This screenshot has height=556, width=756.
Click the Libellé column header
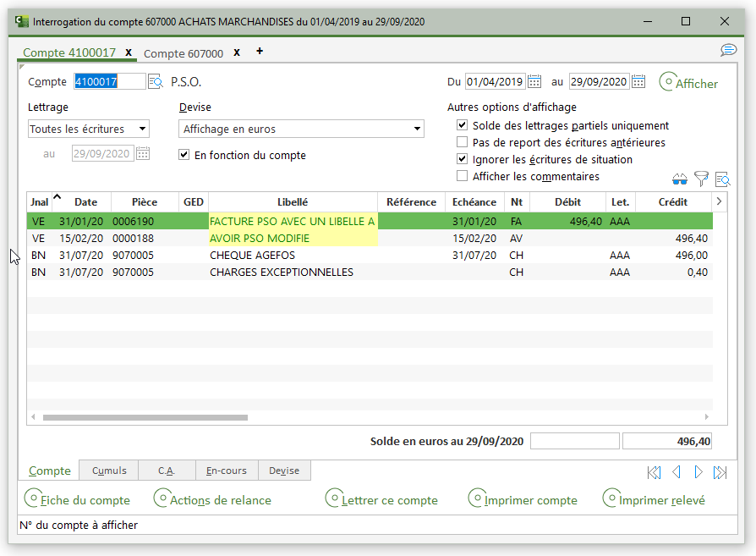tap(293, 201)
